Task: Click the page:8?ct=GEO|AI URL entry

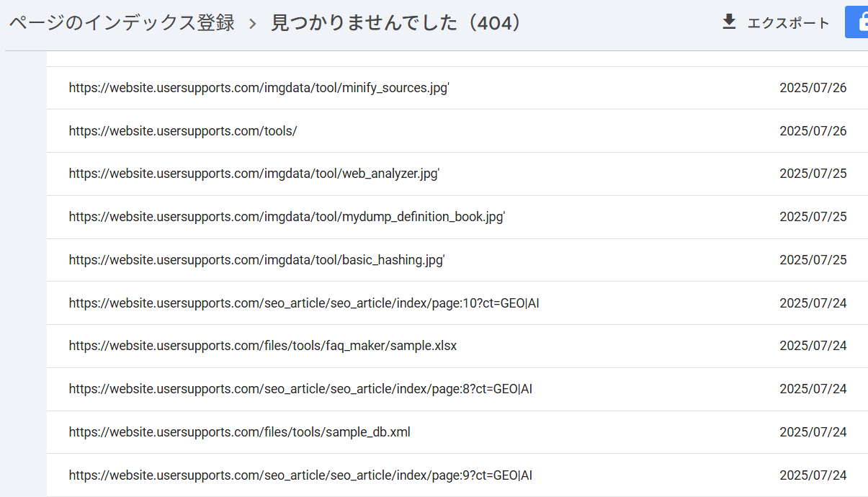Action: [x=300, y=389]
